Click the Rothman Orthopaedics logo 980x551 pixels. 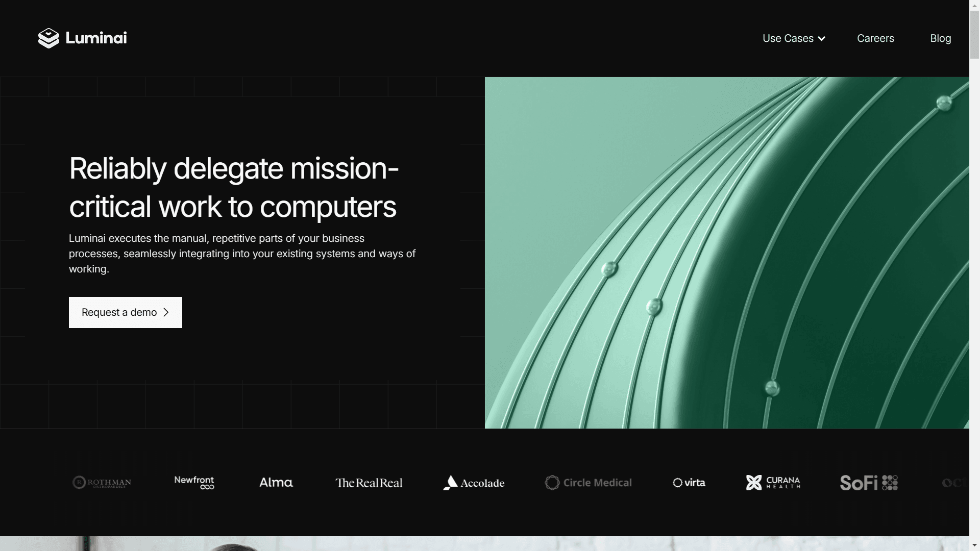coord(102,483)
